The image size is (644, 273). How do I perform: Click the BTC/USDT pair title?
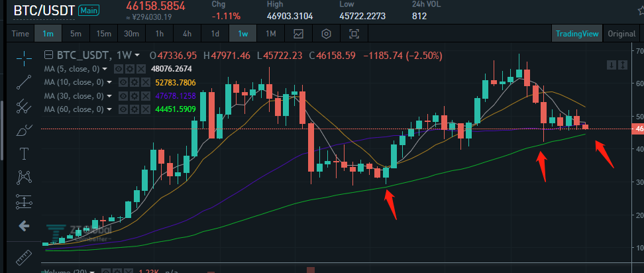click(44, 11)
